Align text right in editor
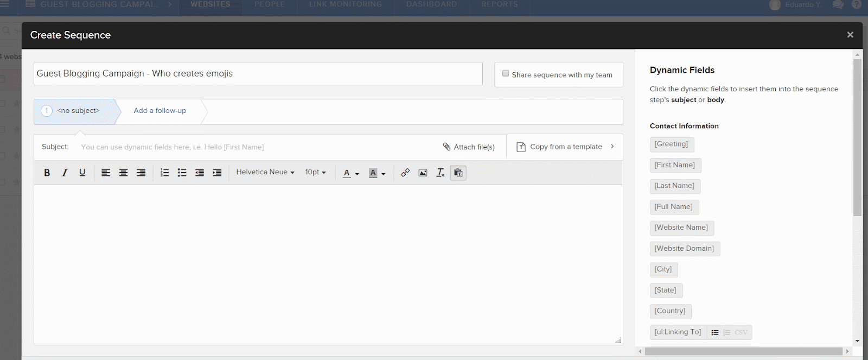The image size is (868, 360). (141, 173)
